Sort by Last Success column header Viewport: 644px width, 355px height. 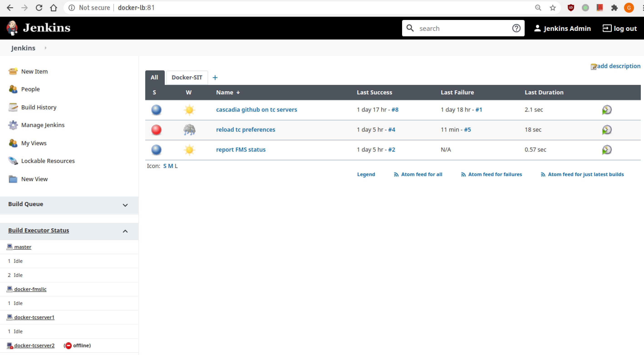tap(374, 93)
